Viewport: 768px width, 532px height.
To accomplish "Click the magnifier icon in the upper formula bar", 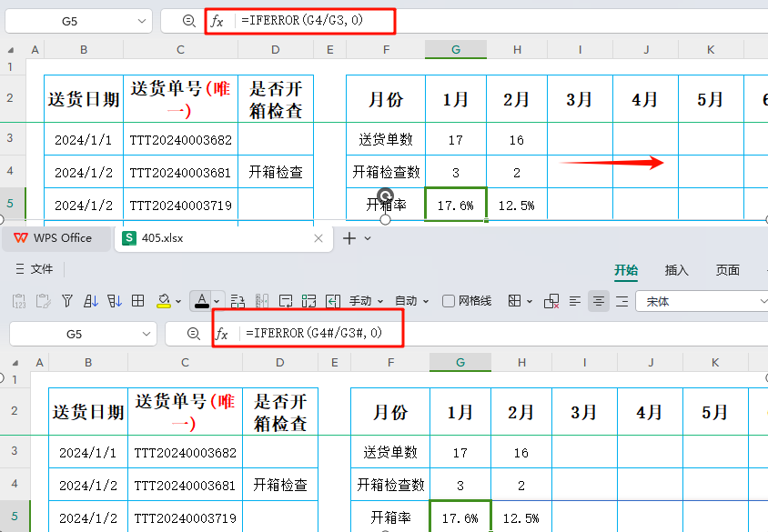I will coord(188,21).
